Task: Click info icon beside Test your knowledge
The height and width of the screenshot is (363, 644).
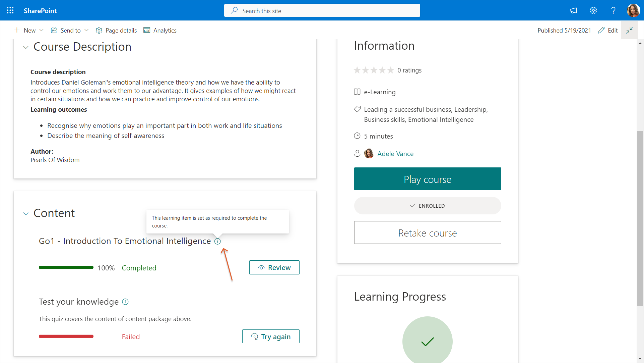Action: click(125, 302)
